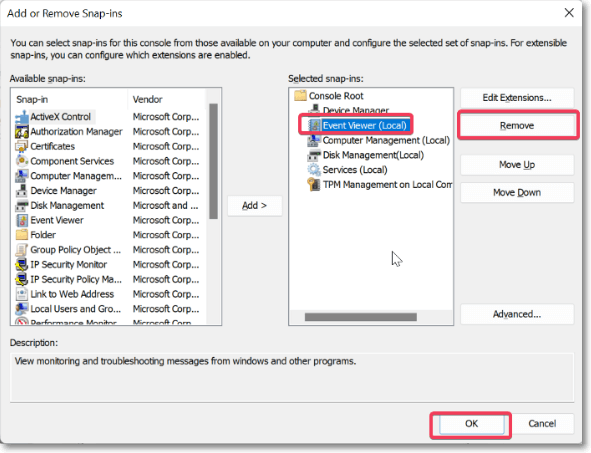This screenshot has height=453, width=591.
Task: Click the TPM Management key icon
Action: (313, 185)
